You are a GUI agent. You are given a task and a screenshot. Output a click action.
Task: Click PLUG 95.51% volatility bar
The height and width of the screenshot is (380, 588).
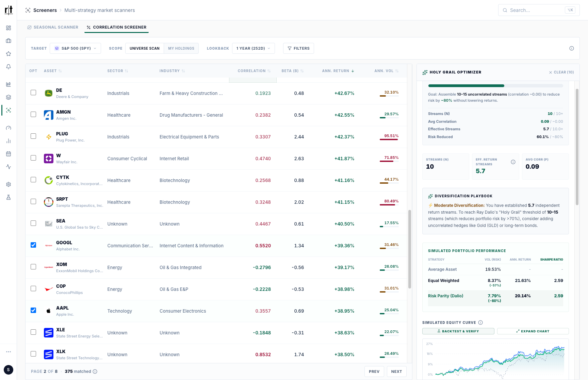point(389,139)
